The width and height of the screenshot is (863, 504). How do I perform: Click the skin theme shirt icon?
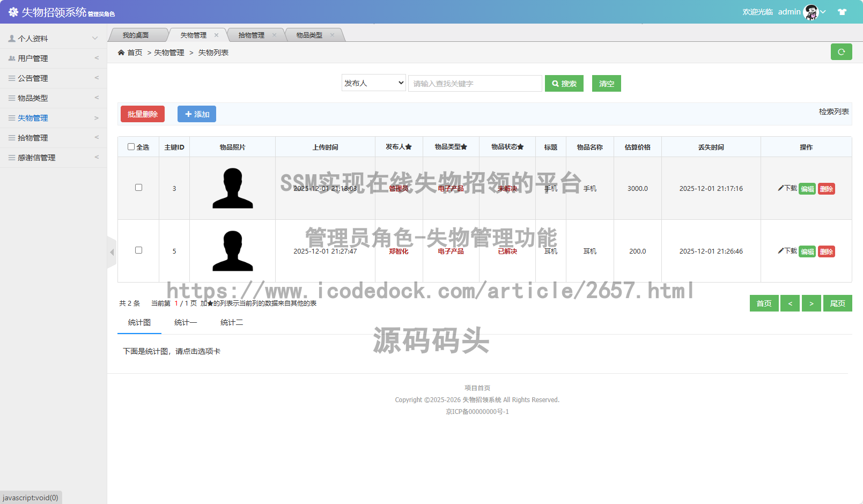(842, 12)
